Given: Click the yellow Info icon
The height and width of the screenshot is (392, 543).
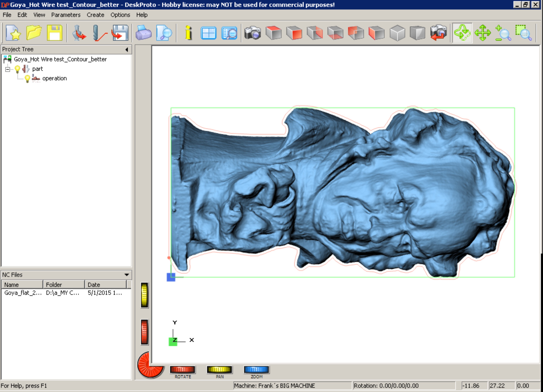Looking at the screenshot, I should [x=188, y=33].
